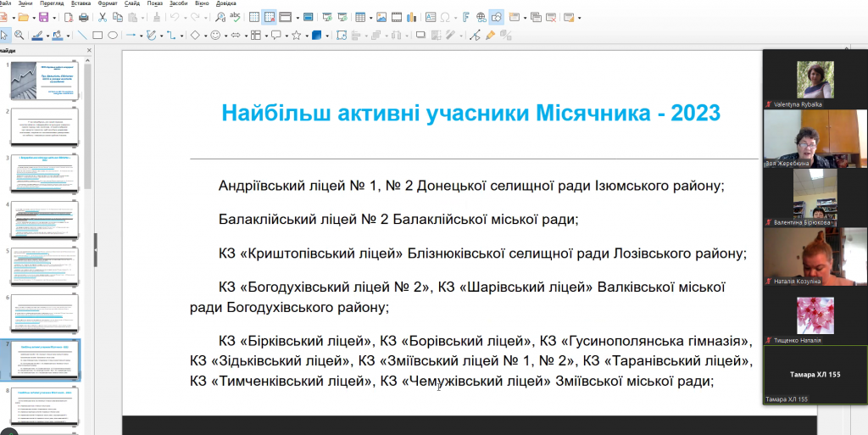Save the presentation with floppy disk icon
This screenshot has width=868, height=435.
coord(43,18)
